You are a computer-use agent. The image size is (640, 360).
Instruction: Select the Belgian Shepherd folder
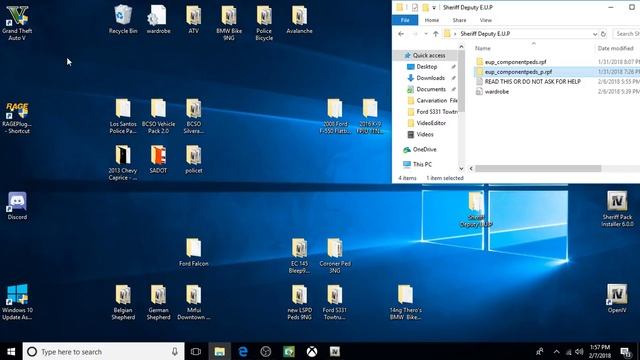[123, 302]
